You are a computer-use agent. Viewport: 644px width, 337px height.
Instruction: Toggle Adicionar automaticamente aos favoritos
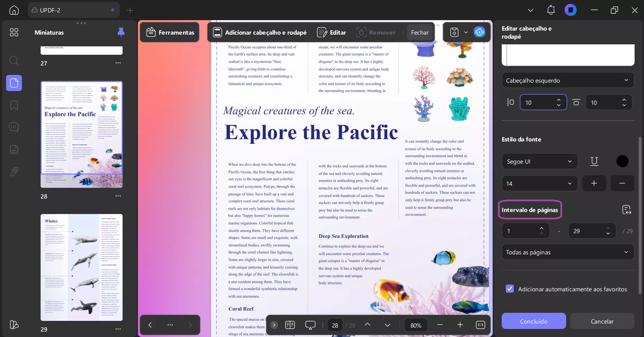click(x=509, y=289)
